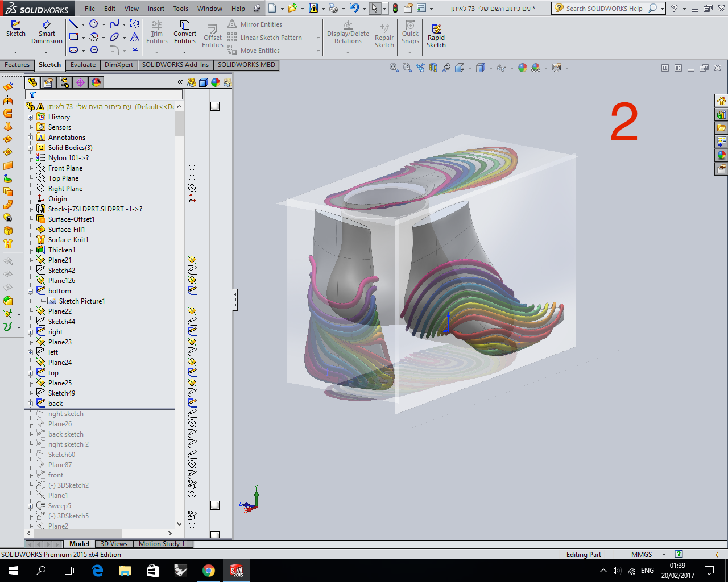This screenshot has width=728, height=582.
Task: Activate the Trim Entities tool
Action: click(x=156, y=32)
